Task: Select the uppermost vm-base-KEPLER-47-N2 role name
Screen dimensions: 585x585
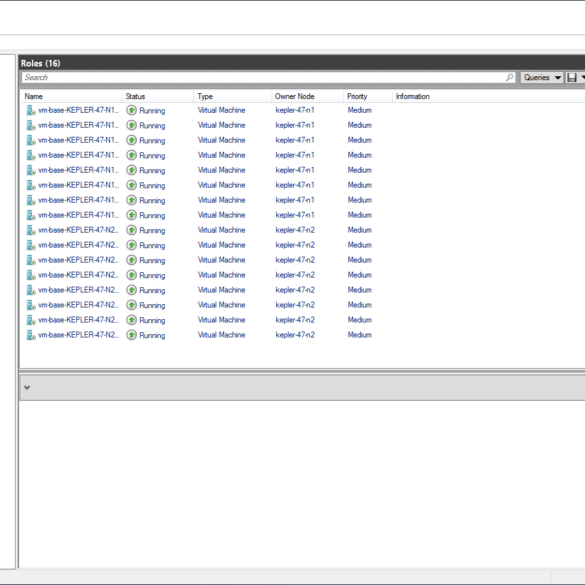Action: 78,230
